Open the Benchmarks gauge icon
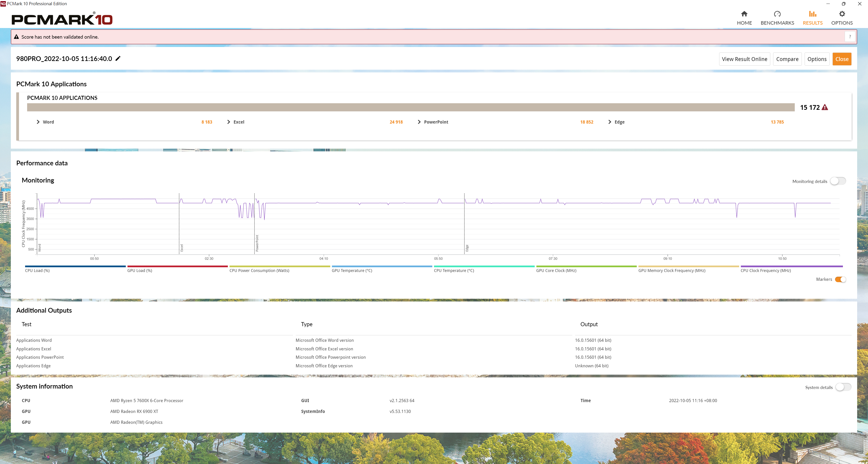This screenshot has width=868, height=464. 777,14
